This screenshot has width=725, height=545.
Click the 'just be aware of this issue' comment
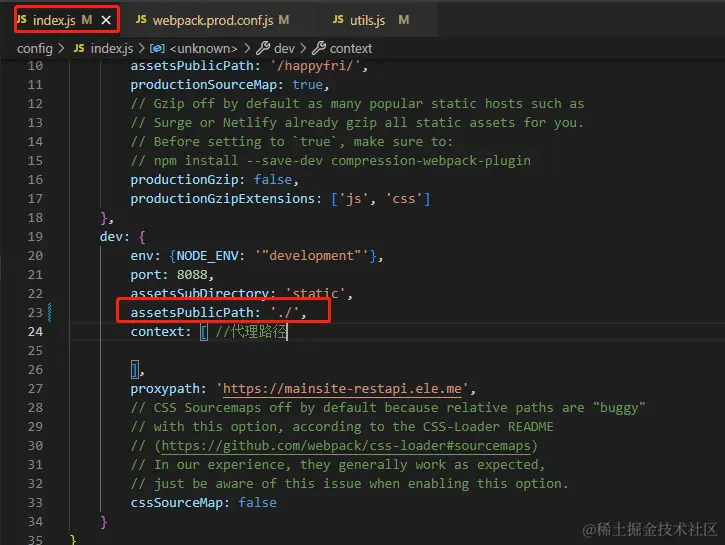click(x=349, y=484)
